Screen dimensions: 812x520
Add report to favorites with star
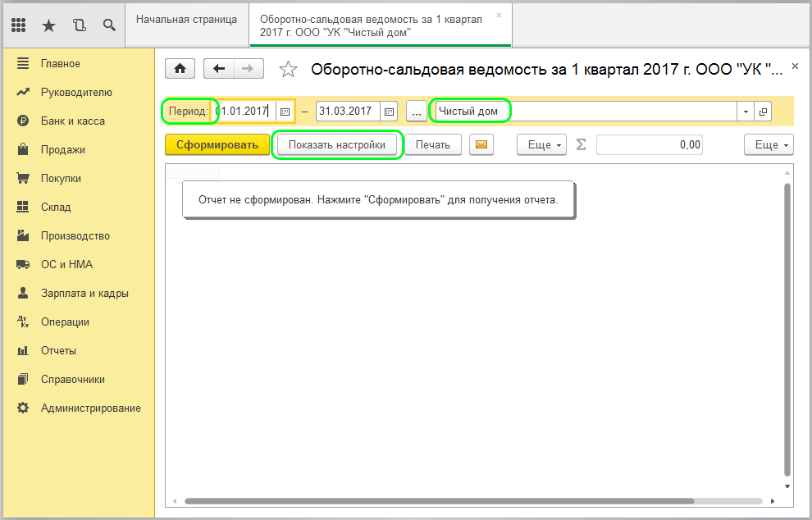point(288,70)
